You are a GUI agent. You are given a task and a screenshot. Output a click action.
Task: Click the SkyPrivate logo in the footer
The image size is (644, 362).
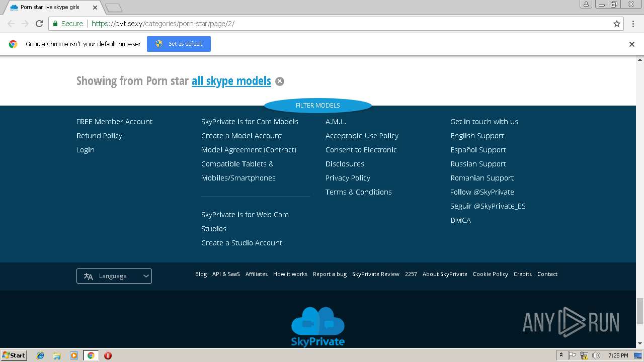(318, 327)
